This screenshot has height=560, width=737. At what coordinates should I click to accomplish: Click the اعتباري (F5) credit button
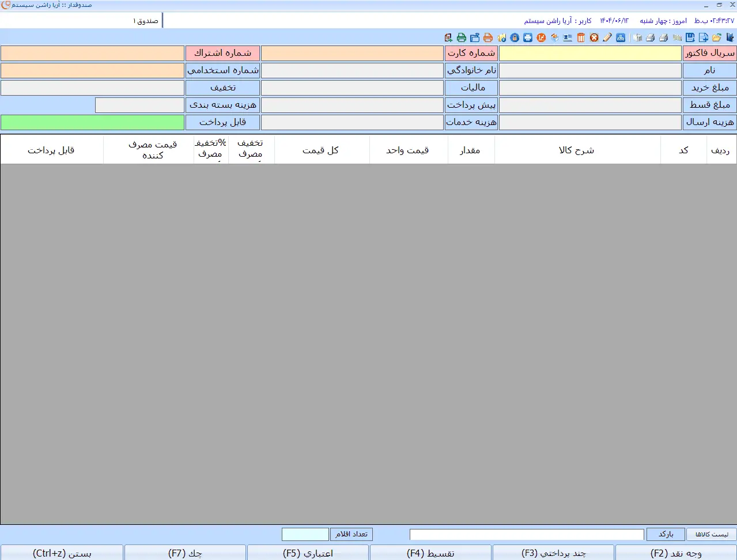click(308, 553)
